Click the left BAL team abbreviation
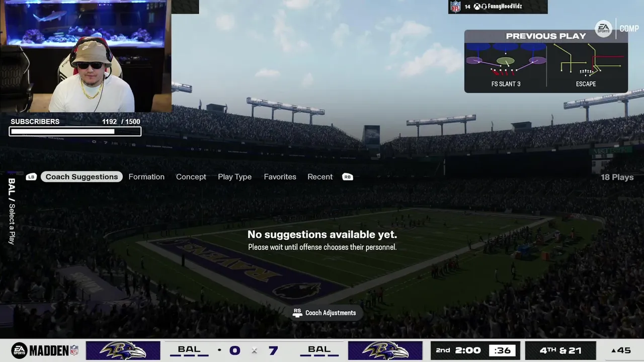 tap(189, 349)
